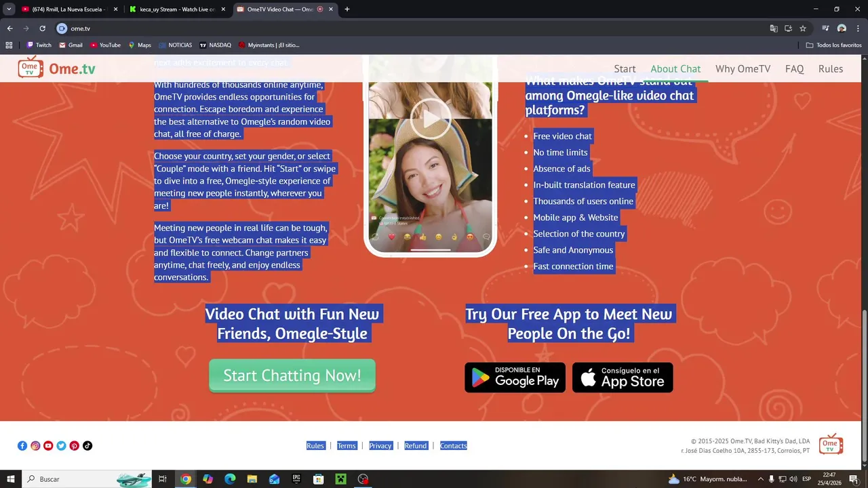Bookmark this page with the star icon
The height and width of the screenshot is (488, 868).
803,28
